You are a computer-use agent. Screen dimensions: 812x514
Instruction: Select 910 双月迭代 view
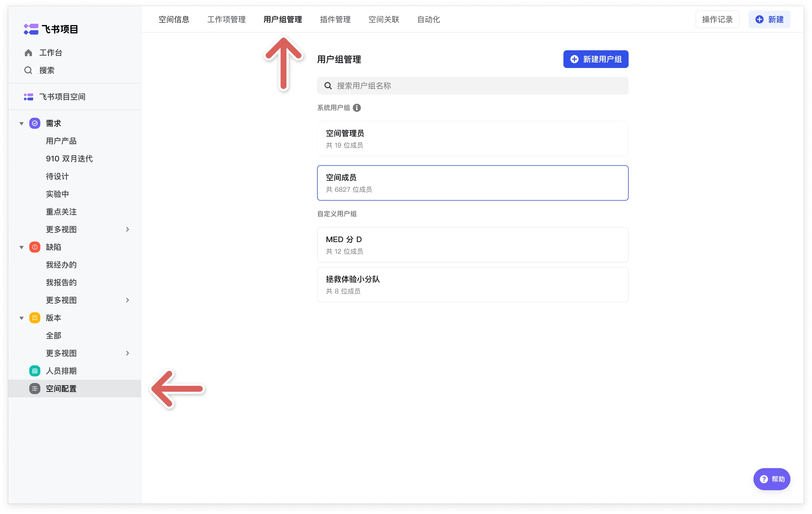[x=69, y=159]
